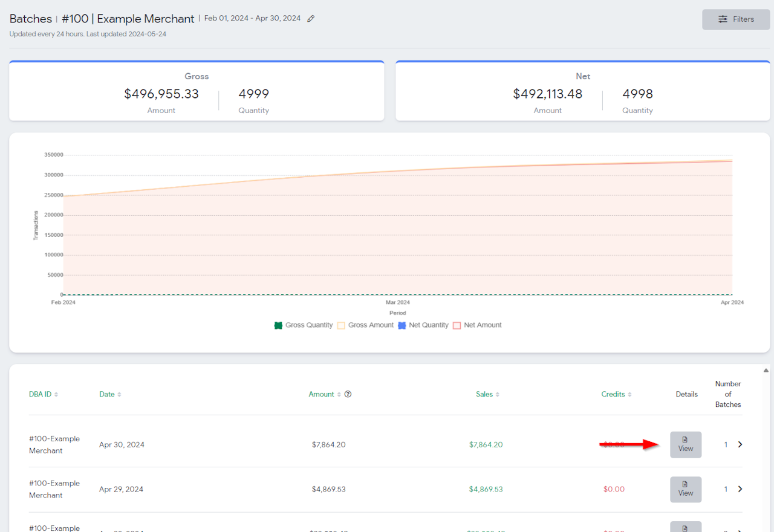The image size is (774, 532).
Task: Click the Net summary card
Action: click(x=582, y=91)
